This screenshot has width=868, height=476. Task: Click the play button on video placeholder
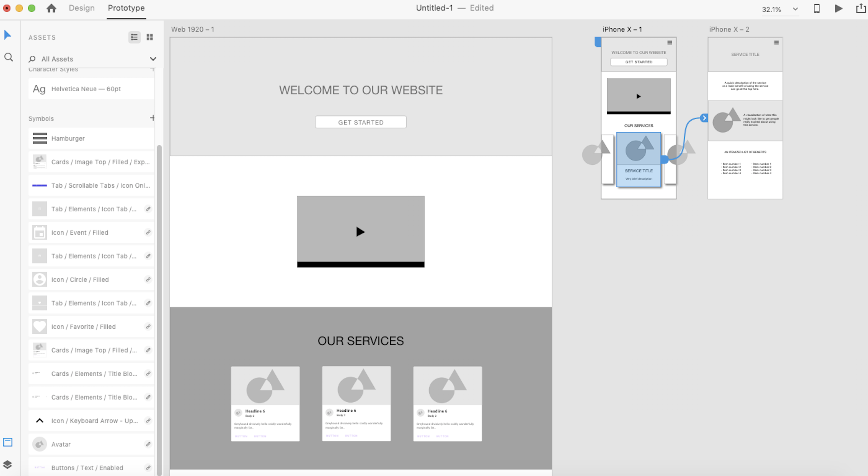[x=360, y=231]
